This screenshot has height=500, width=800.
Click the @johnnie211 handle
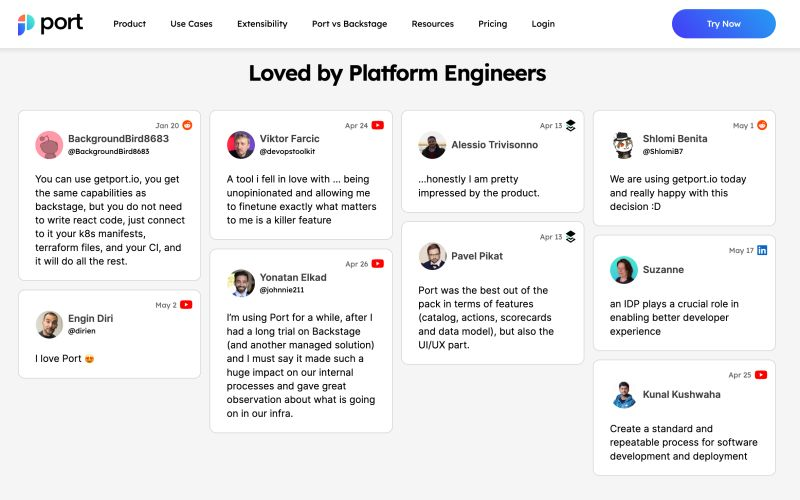pos(282,290)
